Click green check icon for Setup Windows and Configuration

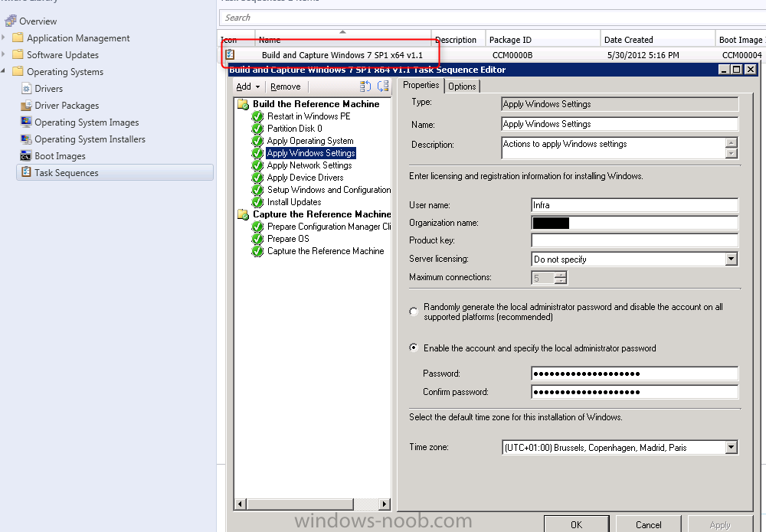coord(257,189)
